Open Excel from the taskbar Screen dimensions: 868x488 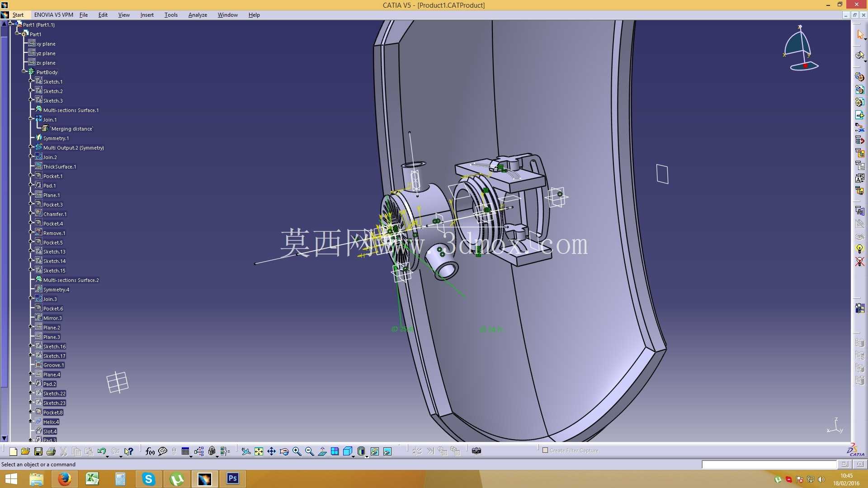click(x=92, y=479)
